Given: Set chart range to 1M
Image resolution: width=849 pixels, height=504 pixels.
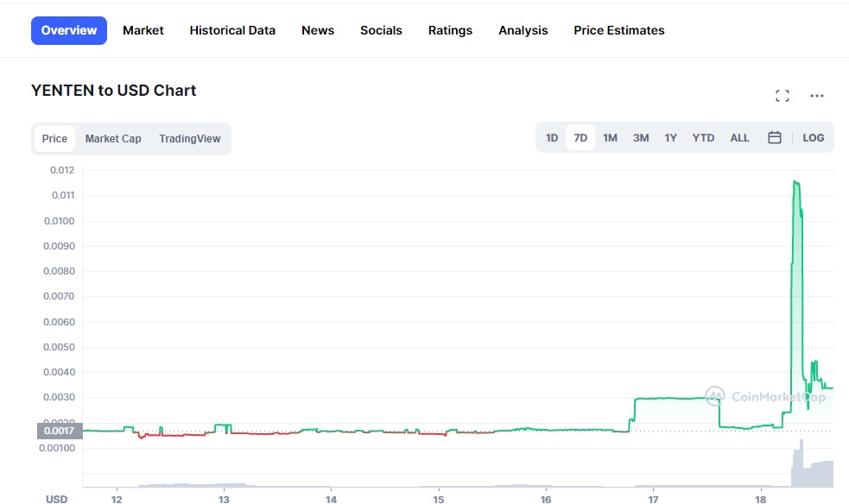Looking at the screenshot, I should pos(610,138).
